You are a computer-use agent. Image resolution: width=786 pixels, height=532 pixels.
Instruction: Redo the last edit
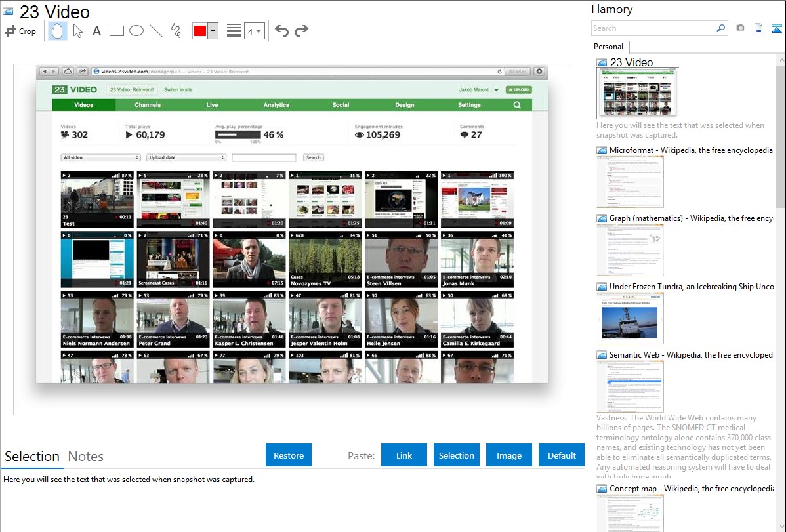[301, 31]
